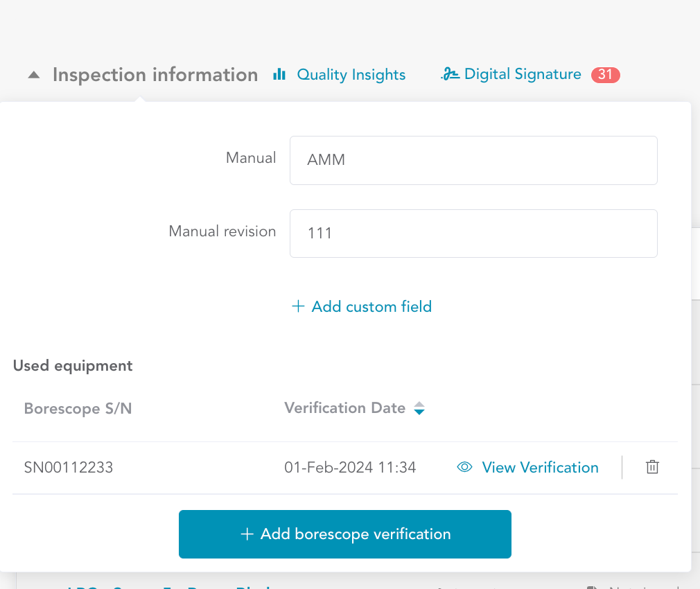Click the 01-Feb-2024 11:34 verification date cell
The image size is (700, 589).
[350, 468]
